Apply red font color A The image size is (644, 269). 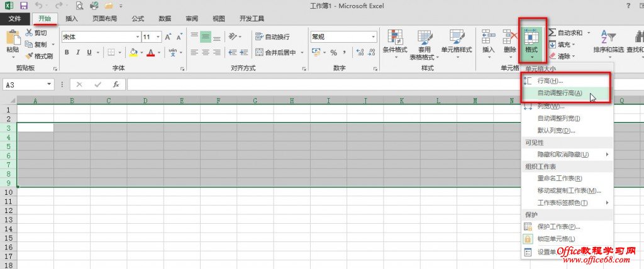tap(151, 53)
